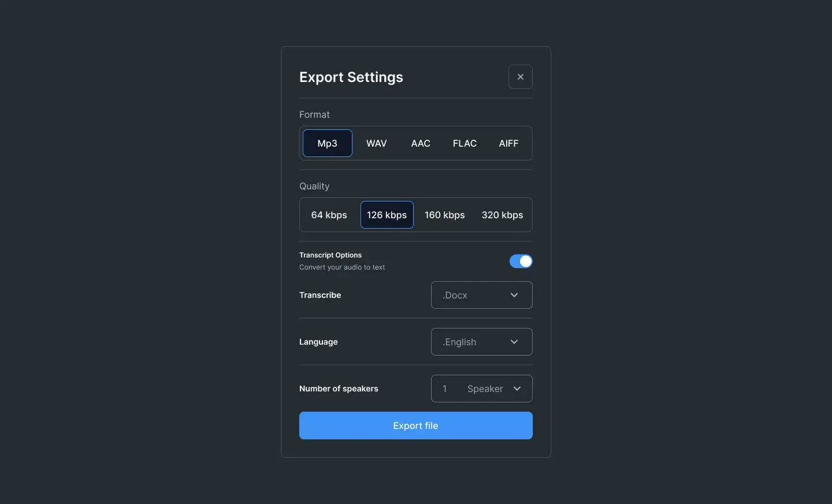The image size is (832, 504).
Task: Click 'Convert your audio to text' description
Action: tap(342, 267)
